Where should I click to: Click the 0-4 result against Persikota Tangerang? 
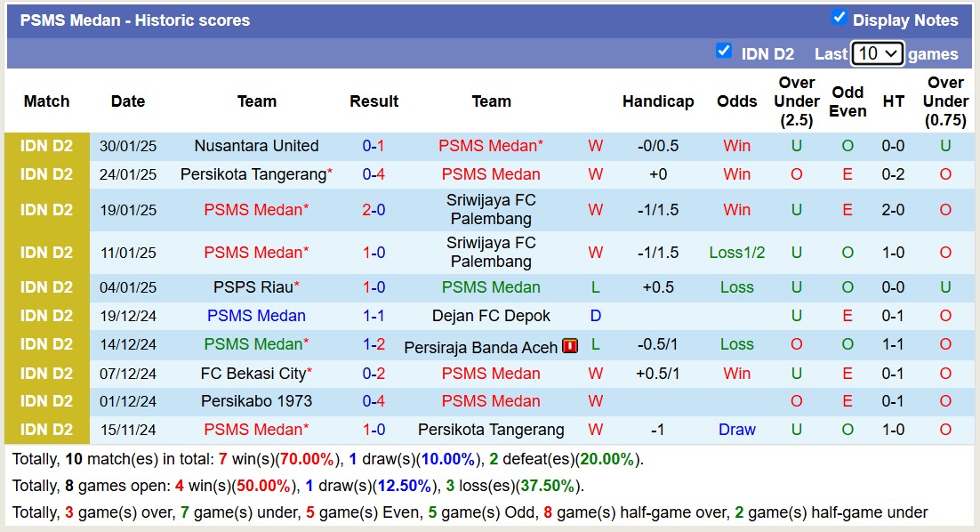[x=374, y=174]
